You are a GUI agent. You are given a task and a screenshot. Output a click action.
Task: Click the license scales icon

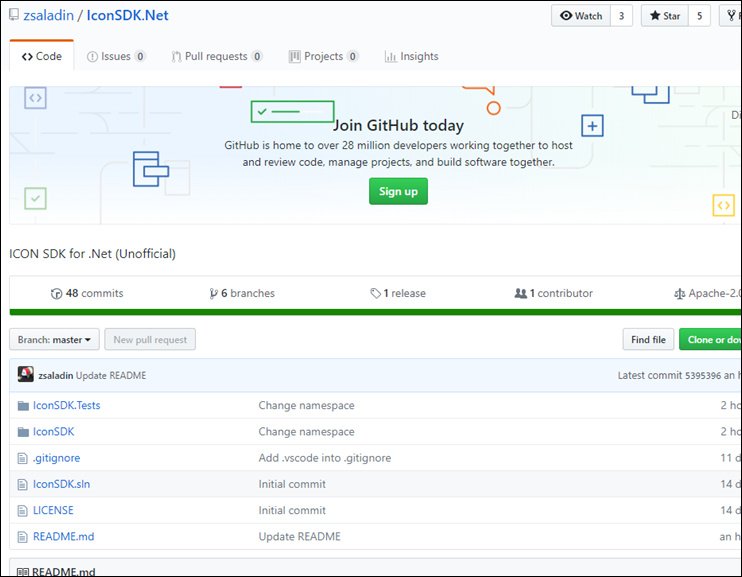pyautogui.click(x=680, y=294)
